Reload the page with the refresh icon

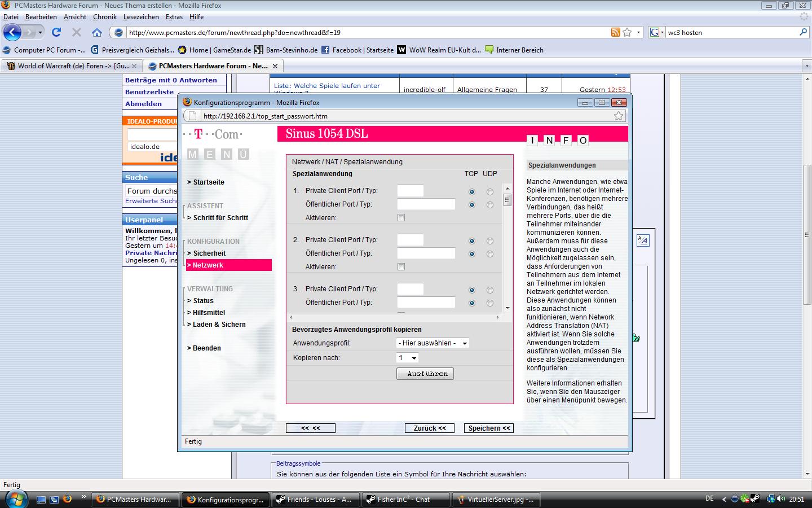(x=56, y=32)
